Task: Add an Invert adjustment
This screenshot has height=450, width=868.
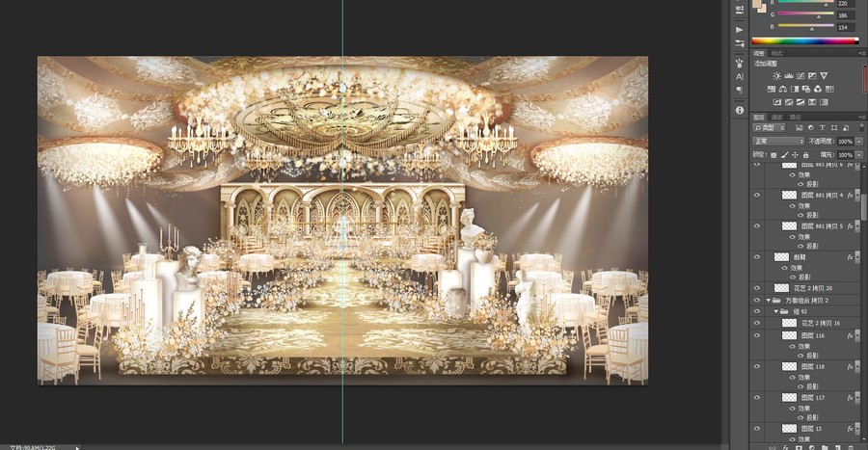Action: (x=777, y=102)
